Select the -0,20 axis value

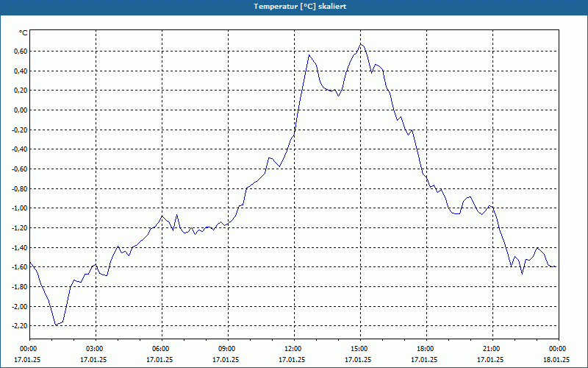(x=20, y=130)
